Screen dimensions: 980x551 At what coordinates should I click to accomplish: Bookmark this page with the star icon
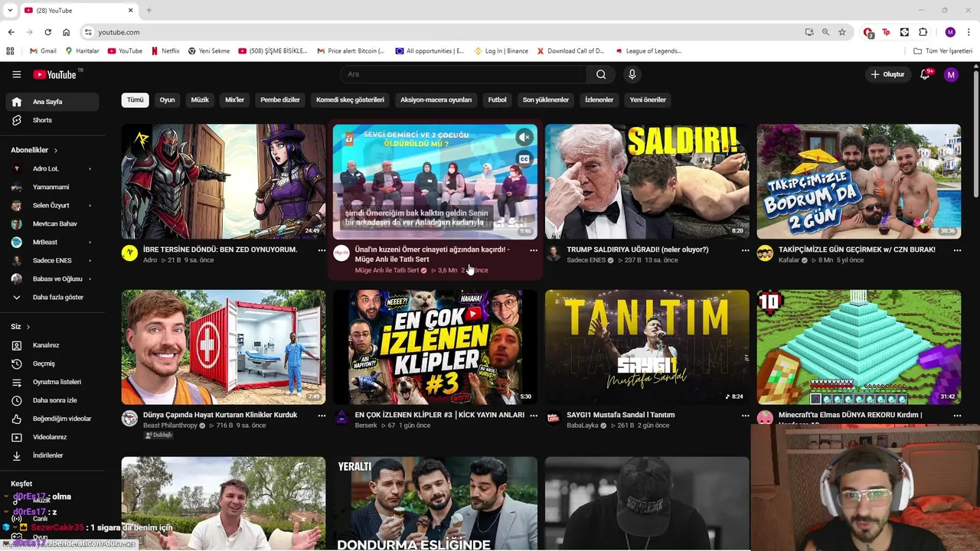[x=842, y=32]
